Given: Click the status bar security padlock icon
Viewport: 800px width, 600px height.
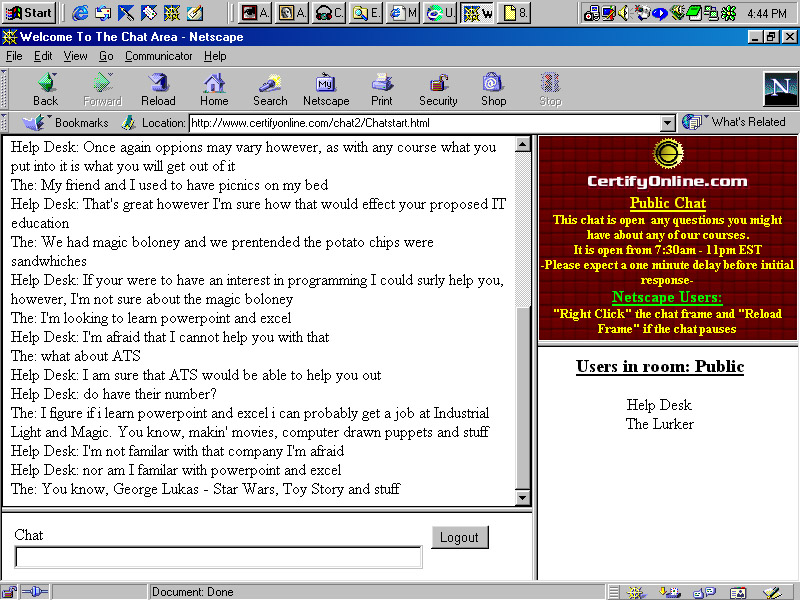Looking at the screenshot, I should [10, 592].
